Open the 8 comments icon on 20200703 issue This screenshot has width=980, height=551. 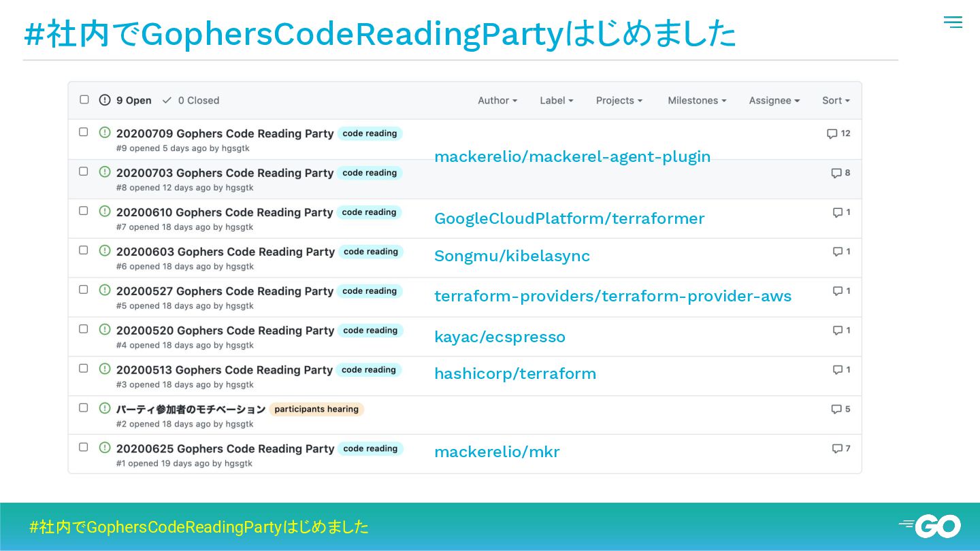(836, 173)
